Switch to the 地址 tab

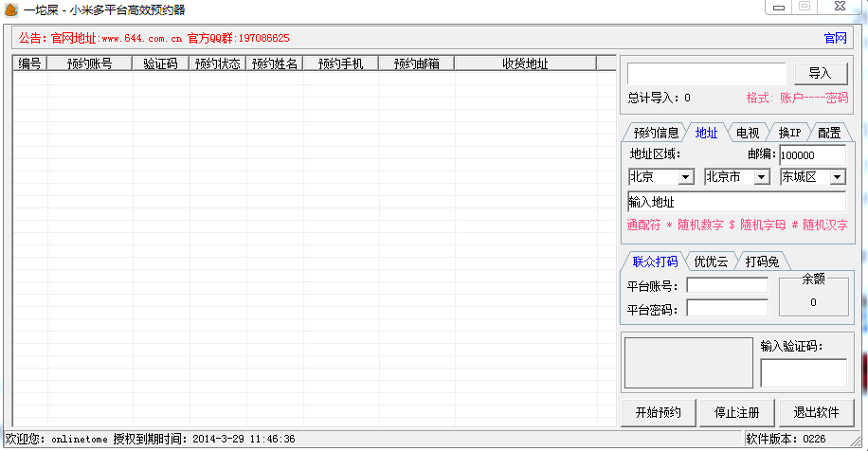[x=706, y=133]
